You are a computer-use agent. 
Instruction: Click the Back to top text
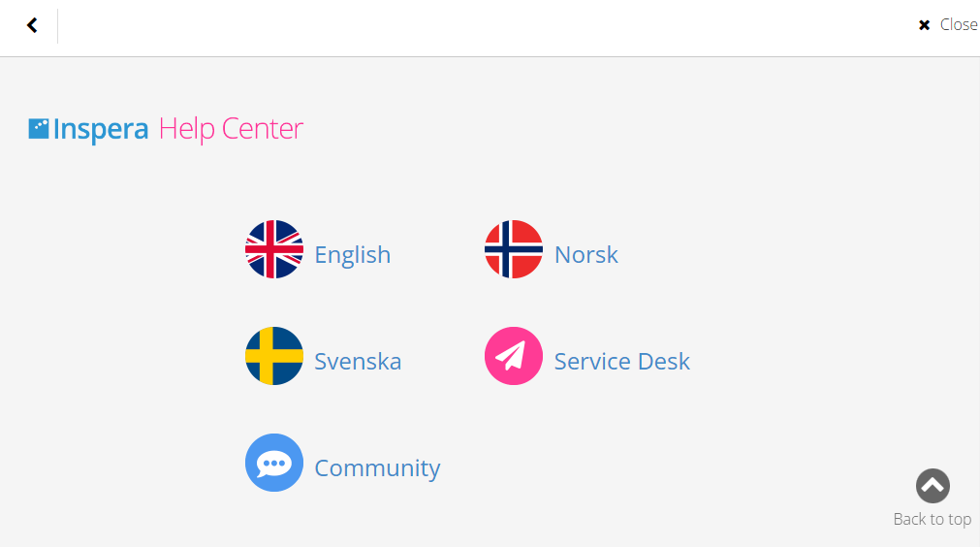coord(932,519)
